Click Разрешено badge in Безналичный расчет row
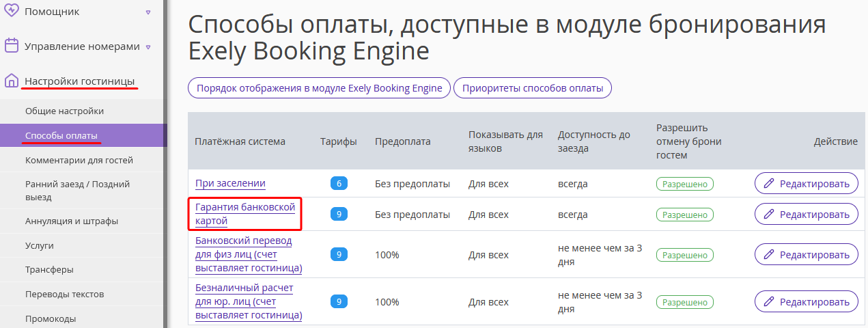 click(x=684, y=302)
